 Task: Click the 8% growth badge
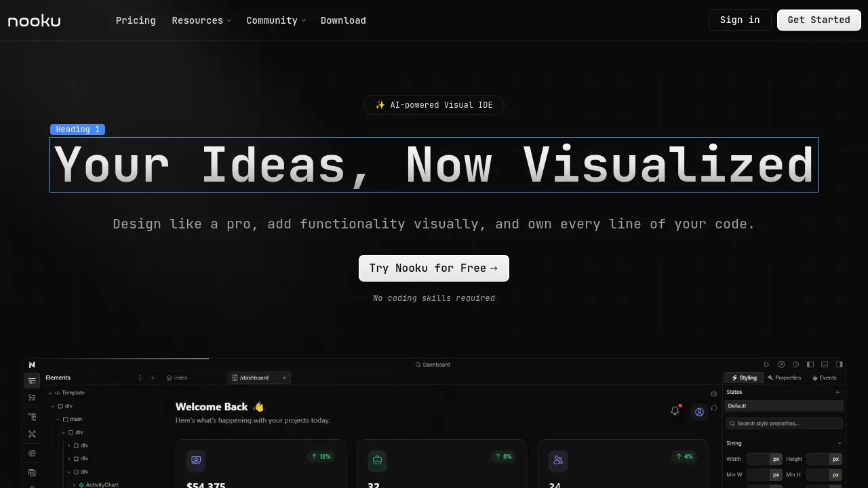click(503, 456)
